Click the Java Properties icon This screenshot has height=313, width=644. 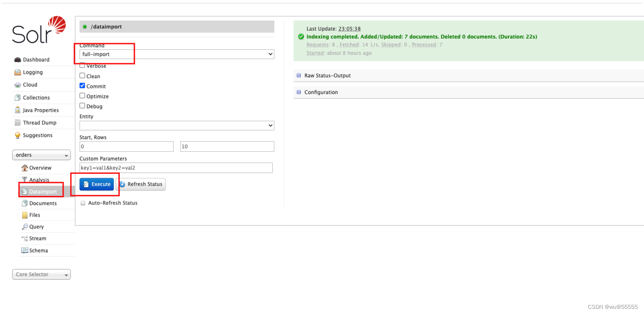[18, 110]
